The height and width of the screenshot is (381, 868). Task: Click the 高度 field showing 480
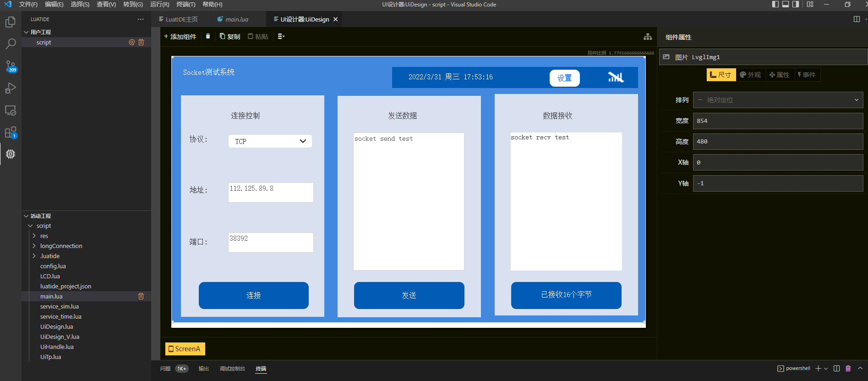(x=778, y=142)
